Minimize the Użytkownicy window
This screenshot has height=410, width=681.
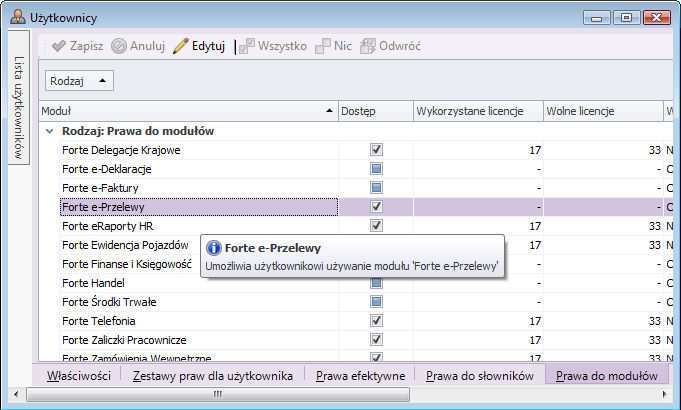click(597, 18)
